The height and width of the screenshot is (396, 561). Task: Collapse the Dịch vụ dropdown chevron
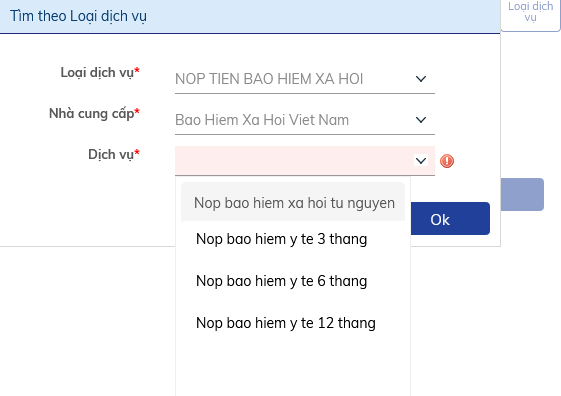pos(421,160)
